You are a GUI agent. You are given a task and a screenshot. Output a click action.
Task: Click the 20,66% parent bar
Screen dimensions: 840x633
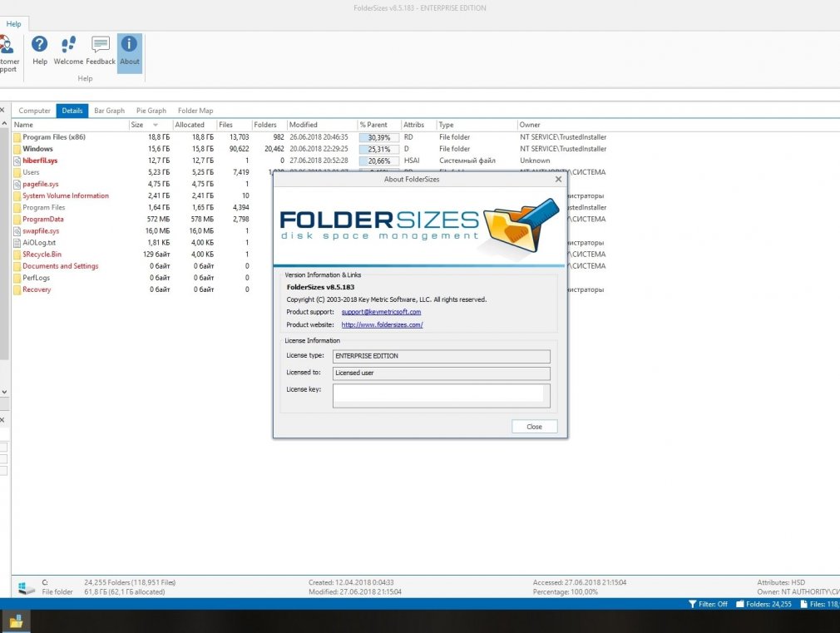coord(378,161)
